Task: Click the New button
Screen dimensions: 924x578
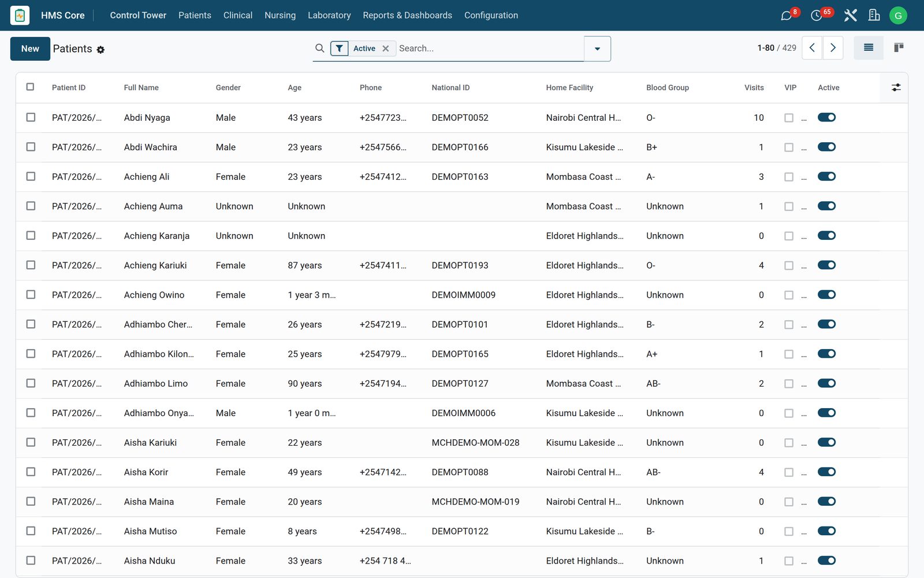Action: click(30, 49)
